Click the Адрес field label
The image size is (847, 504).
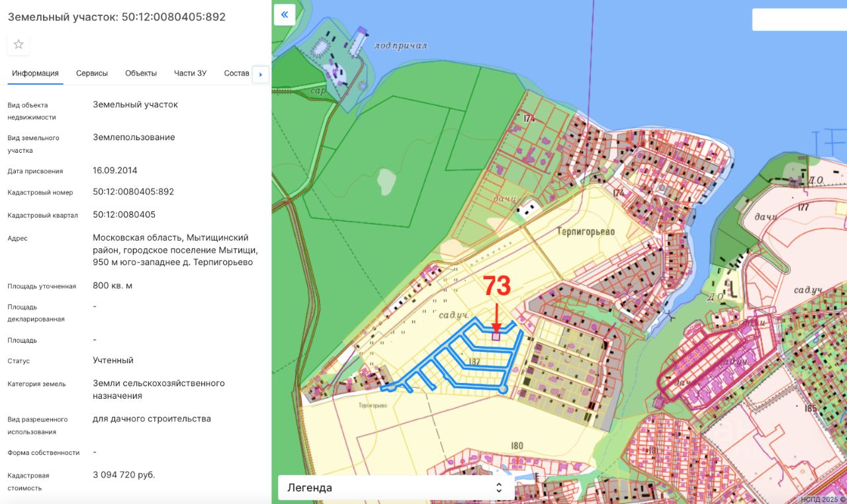coord(18,239)
